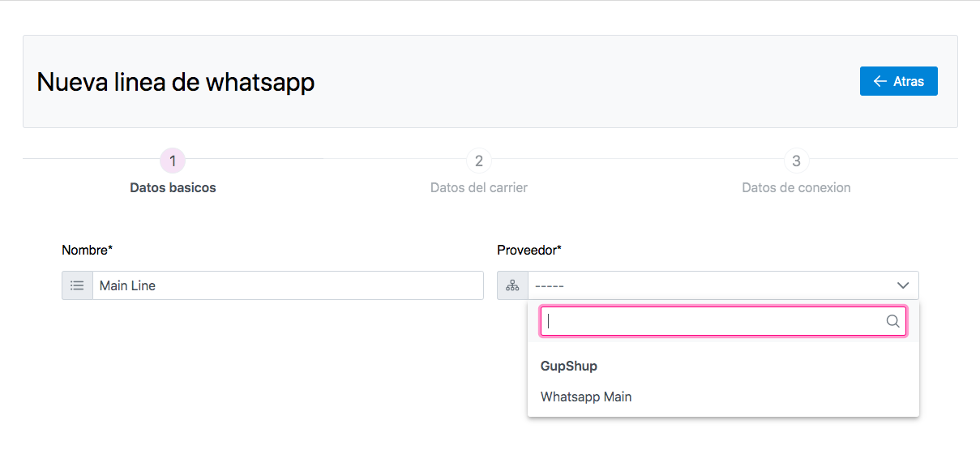Go to step 2 circle indicator

click(x=479, y=161)
